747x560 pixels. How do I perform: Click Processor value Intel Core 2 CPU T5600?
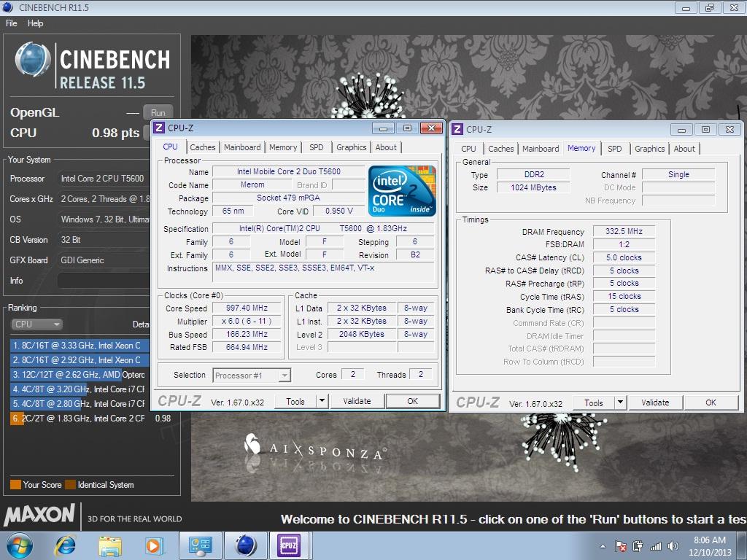(x=102, y=179)
